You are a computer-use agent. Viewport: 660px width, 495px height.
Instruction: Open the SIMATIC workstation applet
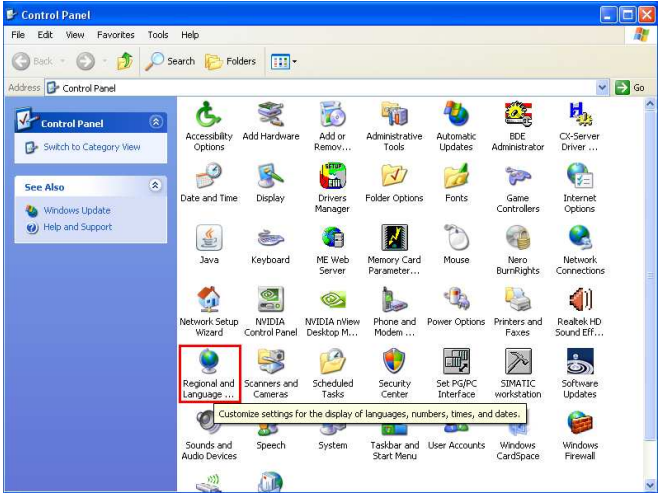point(518,373)
